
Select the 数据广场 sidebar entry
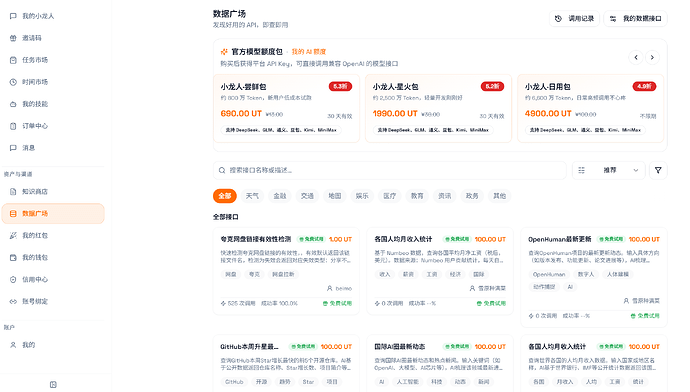(x=53, y=213)
